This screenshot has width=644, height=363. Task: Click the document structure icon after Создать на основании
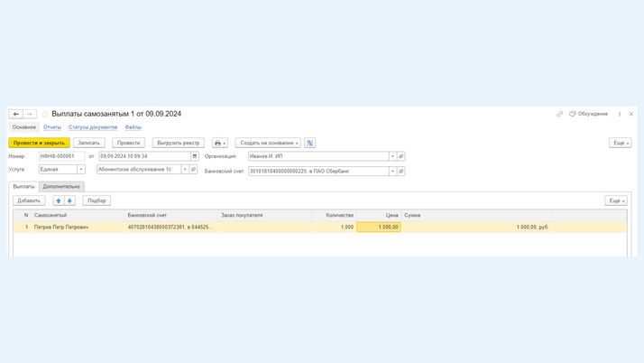[x=309, y=143]
